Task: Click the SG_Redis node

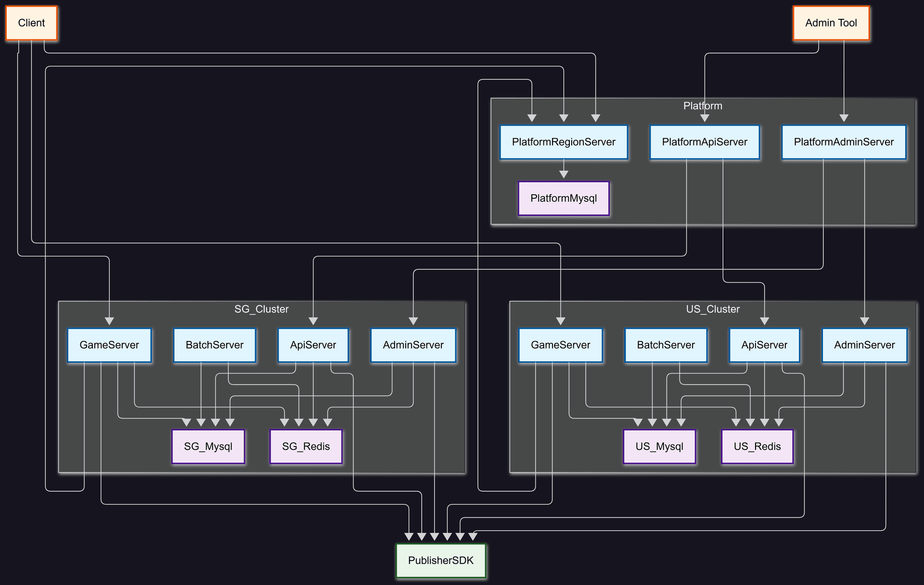Action: [306, 446]
